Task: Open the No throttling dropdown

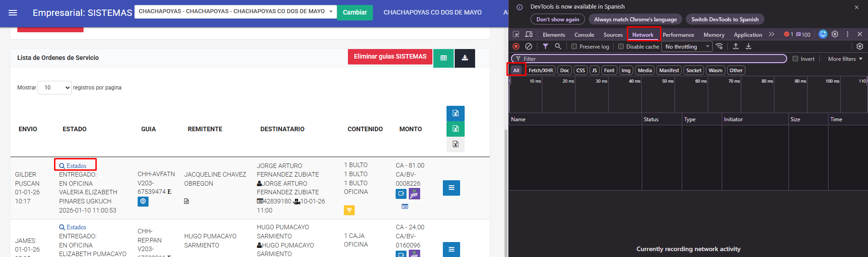Action: pos(687,47)
